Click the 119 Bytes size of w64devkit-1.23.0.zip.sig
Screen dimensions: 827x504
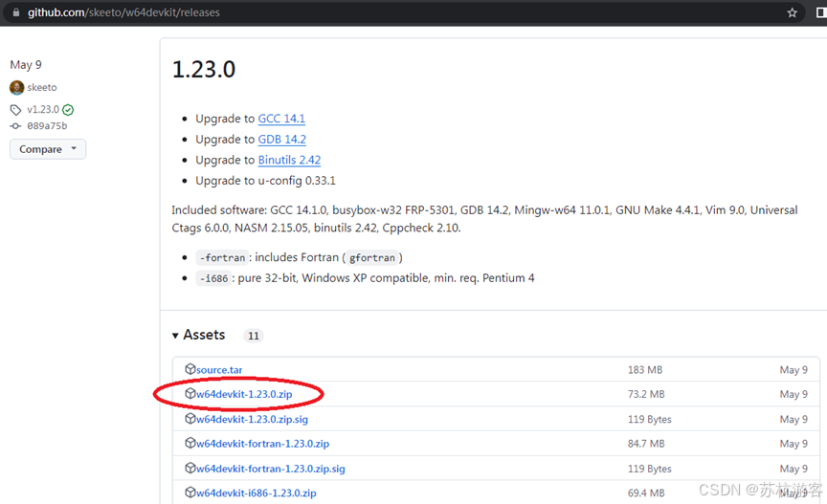(x=650, y=419)
